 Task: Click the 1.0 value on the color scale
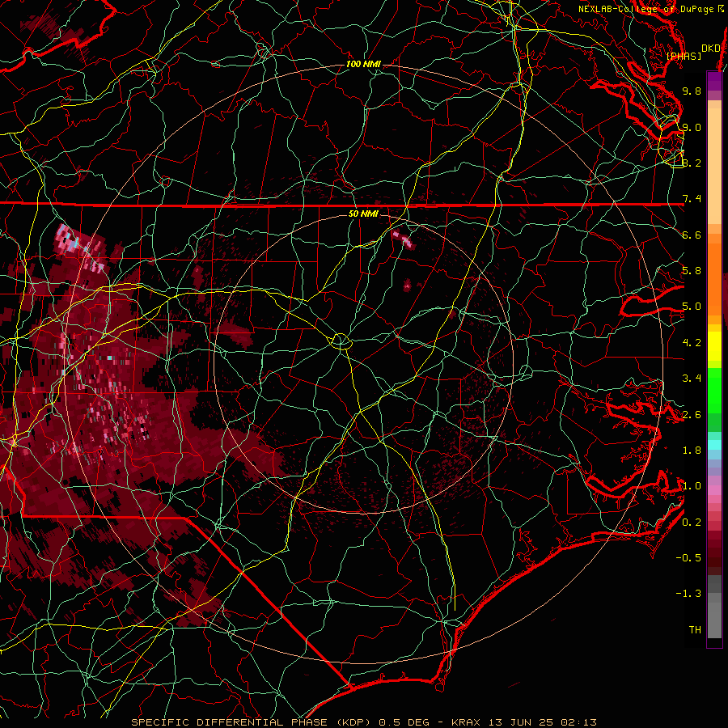(x=692, y=486)
